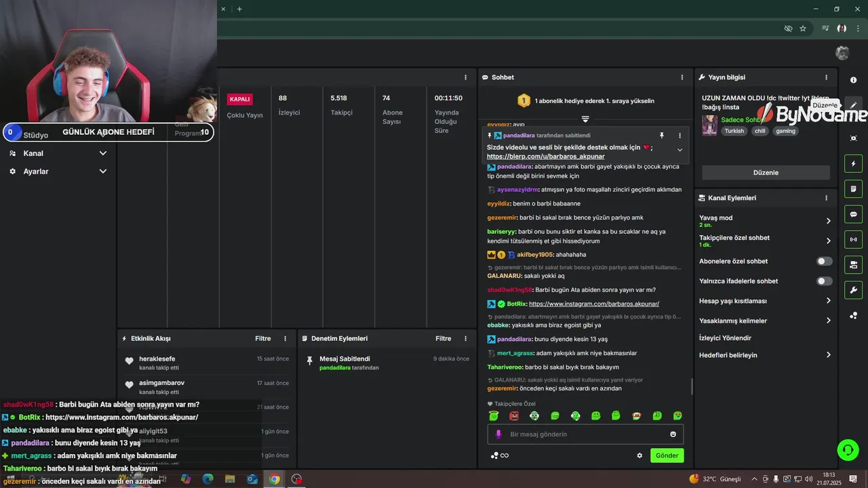
Task: Open Hesap yaşı kısıtlaması settings
Action: pos(765,301)
